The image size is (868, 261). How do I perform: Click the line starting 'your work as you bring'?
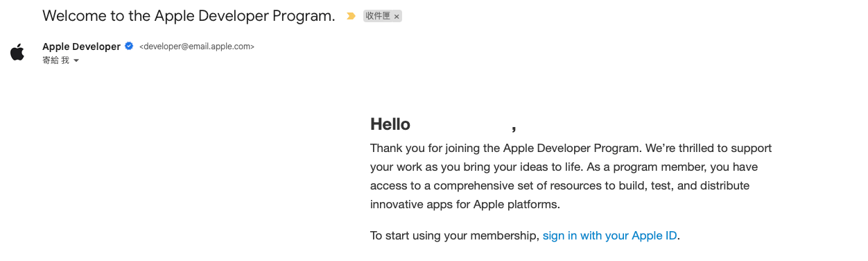564,167
